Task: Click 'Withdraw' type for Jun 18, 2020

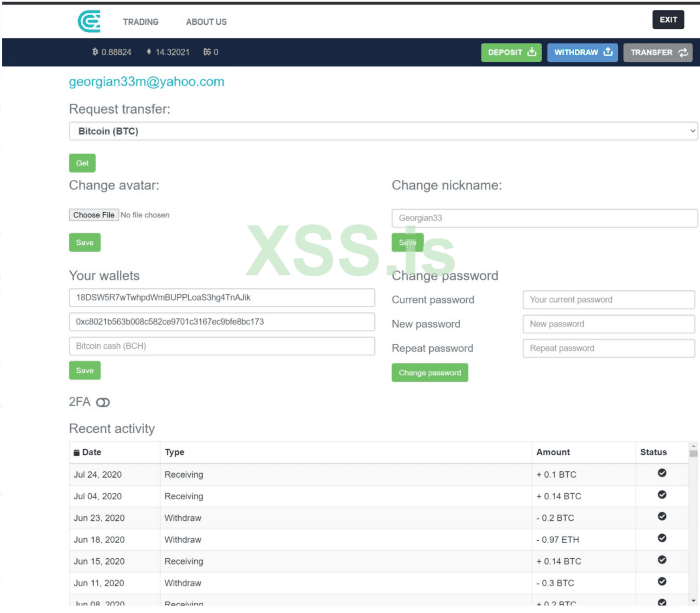Action: pyautogui.click(x=183, y=540)
